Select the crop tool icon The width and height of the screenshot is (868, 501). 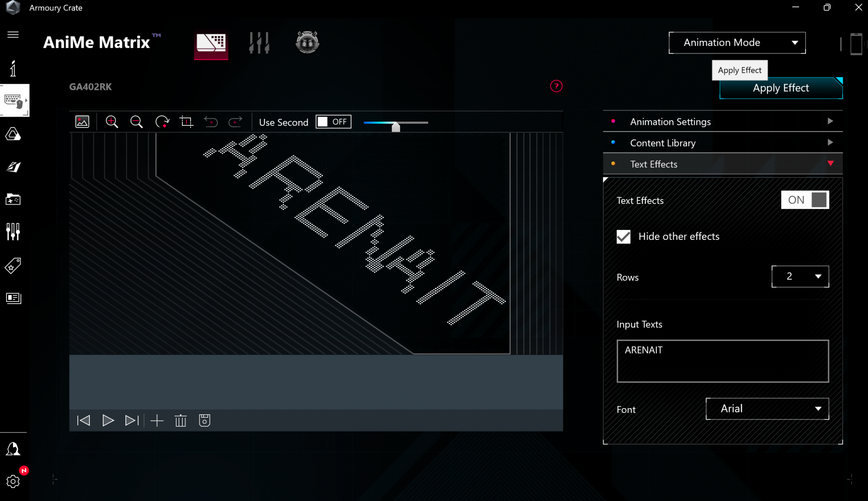186,122
